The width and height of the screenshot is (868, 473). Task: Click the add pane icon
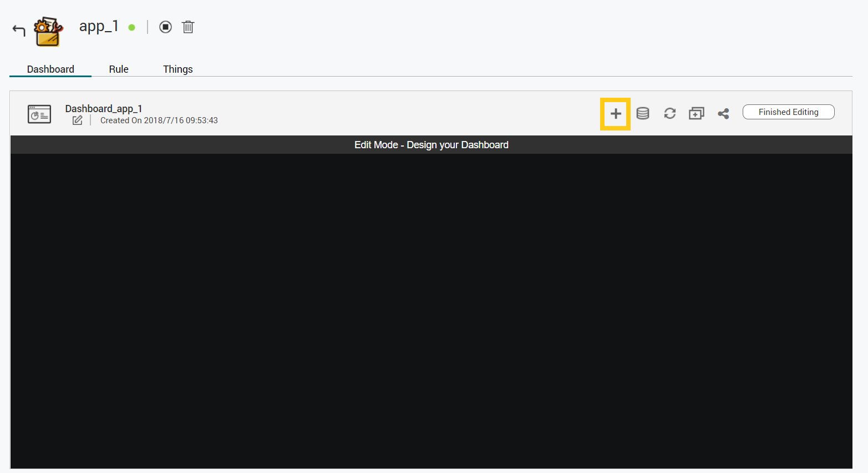pyautogui.click(x=696, y=114)
